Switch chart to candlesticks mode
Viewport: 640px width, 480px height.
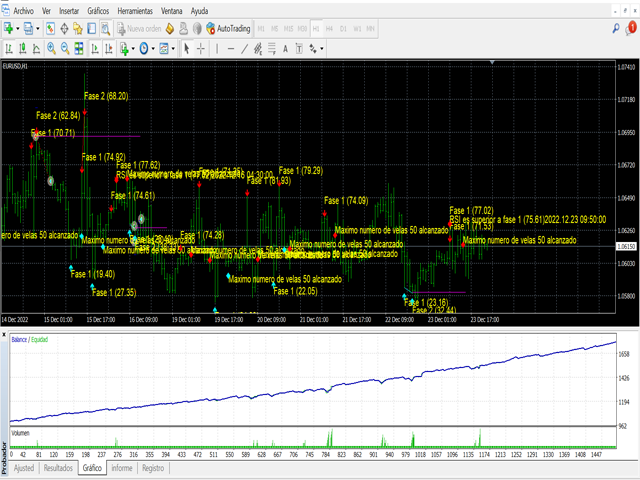[22, 49]
